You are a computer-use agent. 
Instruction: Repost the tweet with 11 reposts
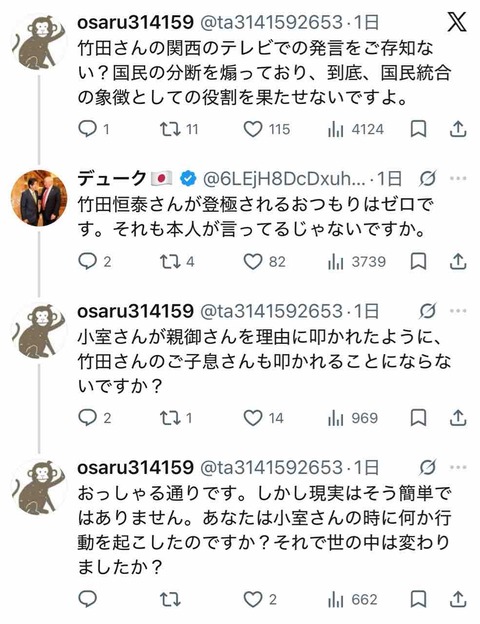click(x=170, y=129)
